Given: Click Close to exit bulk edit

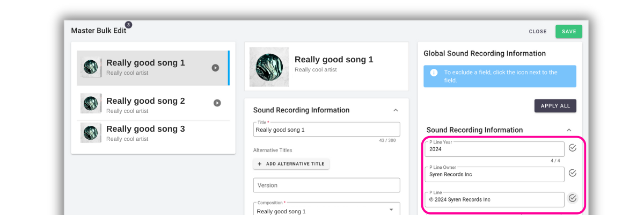Looking at the screenshot, I should (x=537, y=32).
